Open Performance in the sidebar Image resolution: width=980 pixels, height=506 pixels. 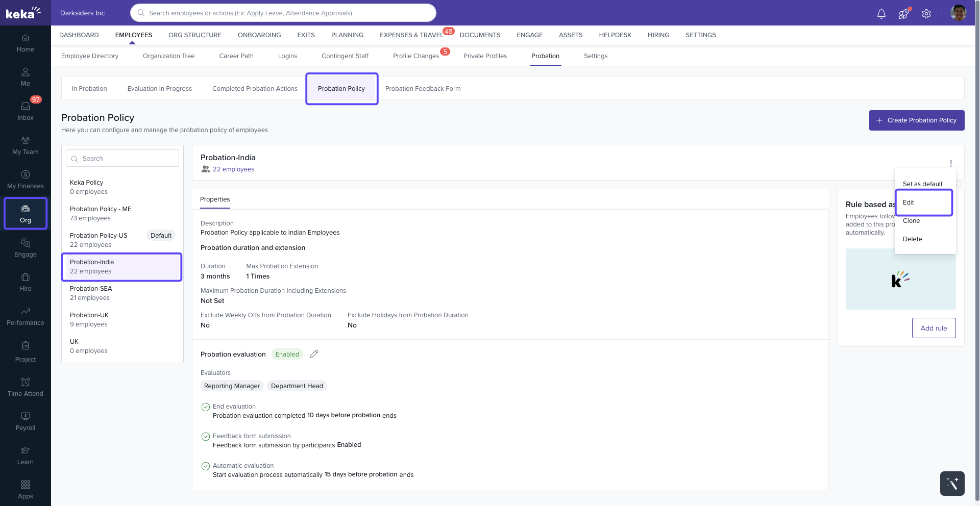(26, 316)
